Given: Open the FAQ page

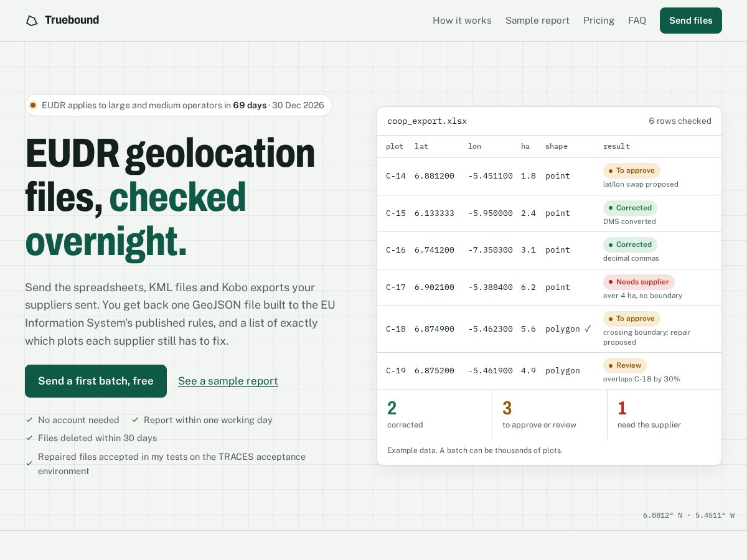Looking at the screenshot, I should click(x=637, y=21).
